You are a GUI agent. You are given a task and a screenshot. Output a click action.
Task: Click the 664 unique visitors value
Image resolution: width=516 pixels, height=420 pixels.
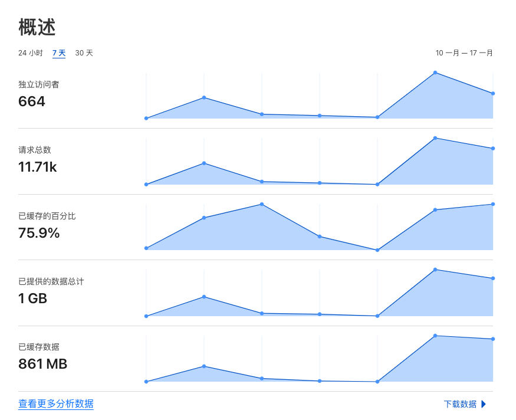[32, 101]
